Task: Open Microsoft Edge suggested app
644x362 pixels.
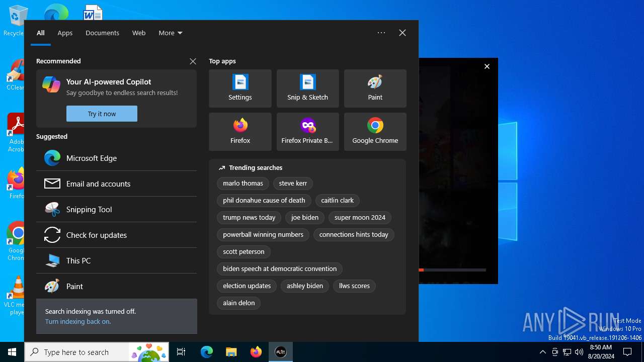Action: point(116,158)
